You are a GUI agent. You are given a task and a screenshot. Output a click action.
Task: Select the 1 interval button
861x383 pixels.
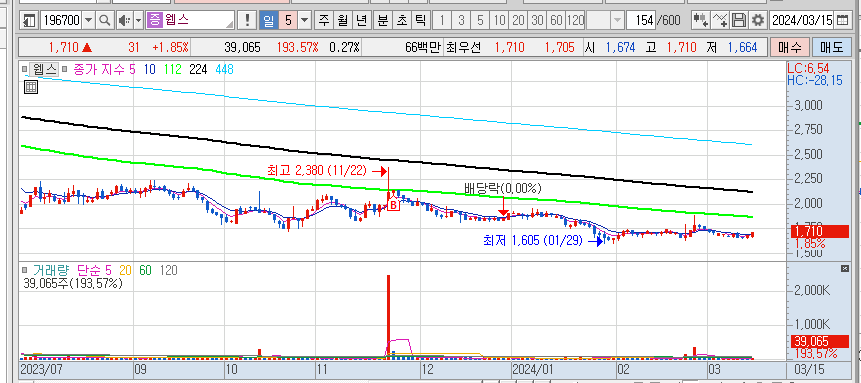click(442, 21)
